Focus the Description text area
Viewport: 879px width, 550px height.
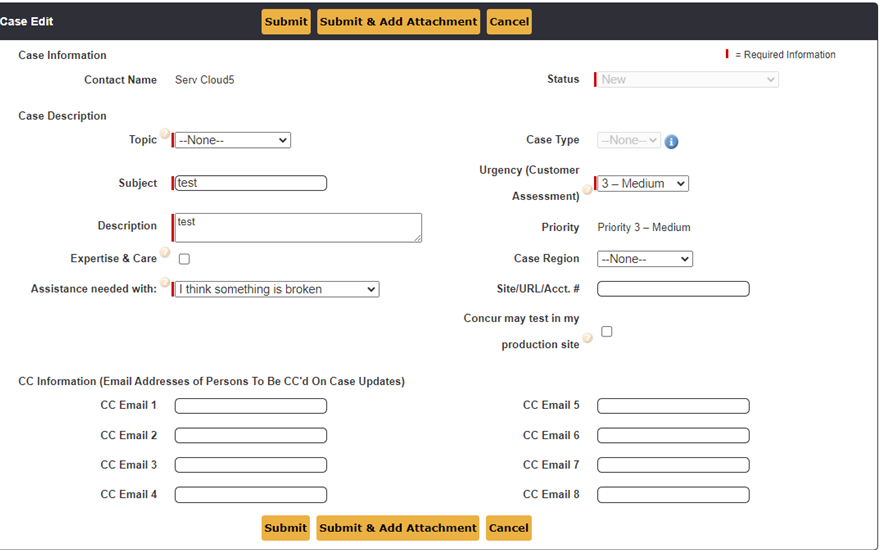tap(298, 228)
